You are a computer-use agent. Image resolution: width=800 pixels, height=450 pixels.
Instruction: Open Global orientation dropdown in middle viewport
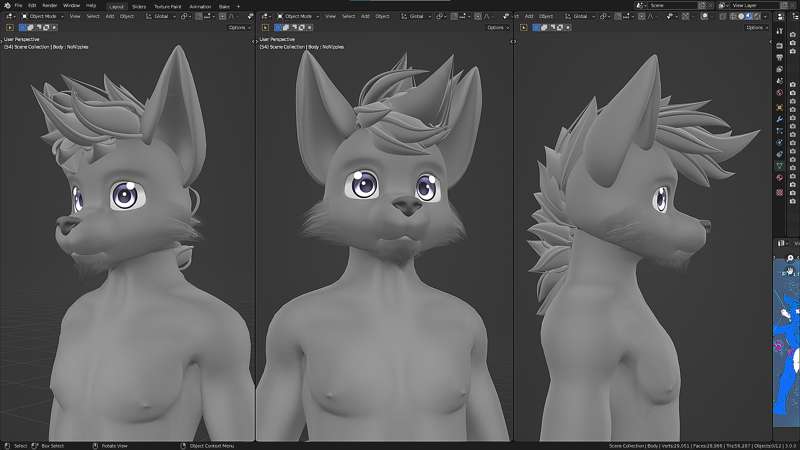(x=417, y=16)
